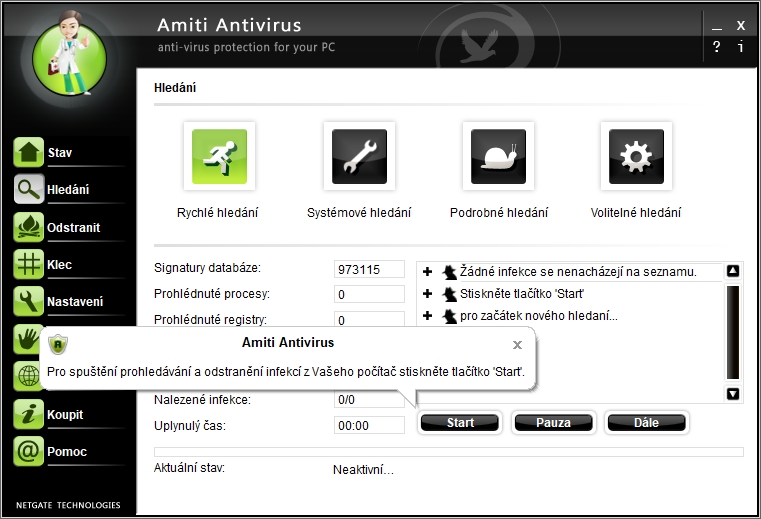The image size is (761, 519).
Task: Expand the 'pro začátek nového hledání' row
Action: [428, 316]
